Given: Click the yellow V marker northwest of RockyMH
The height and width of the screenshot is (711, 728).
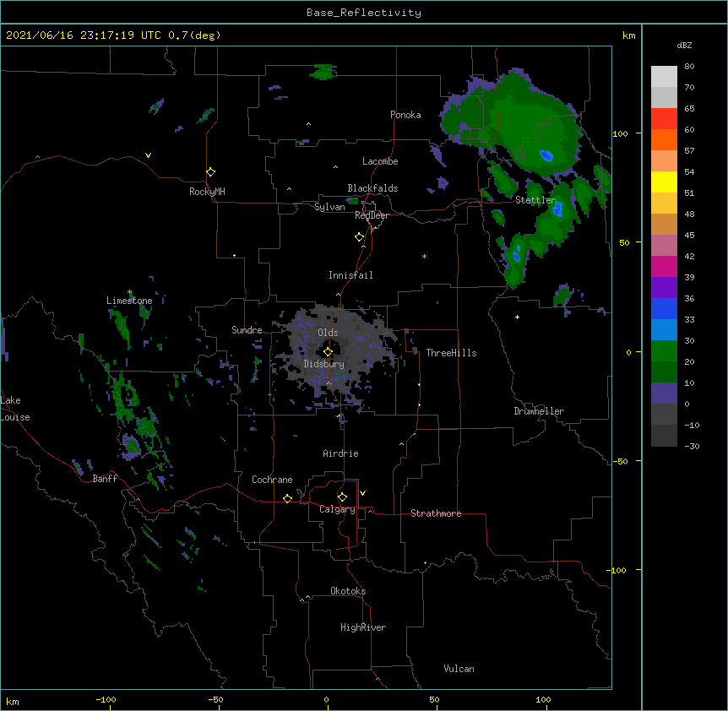Looking at the screenshot, I should [x=148, y=155].
